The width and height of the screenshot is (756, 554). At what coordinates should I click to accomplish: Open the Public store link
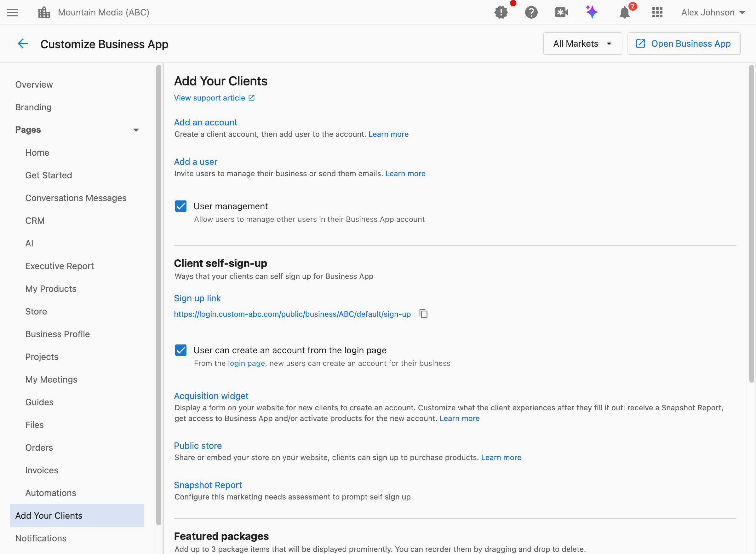click(198, 446)
